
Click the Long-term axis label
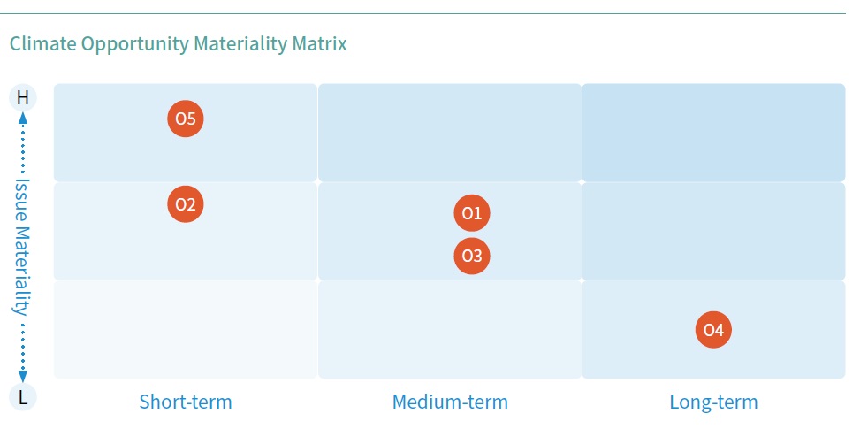713,402
